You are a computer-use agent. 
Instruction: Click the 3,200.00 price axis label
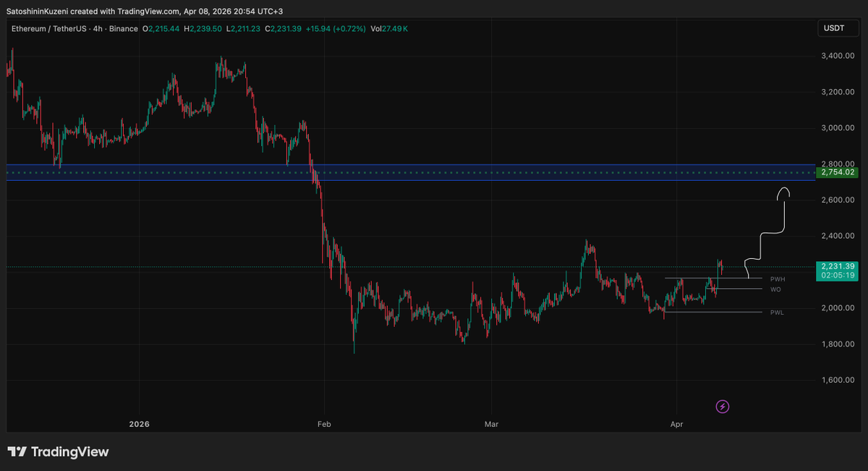(x=839, y=92)
